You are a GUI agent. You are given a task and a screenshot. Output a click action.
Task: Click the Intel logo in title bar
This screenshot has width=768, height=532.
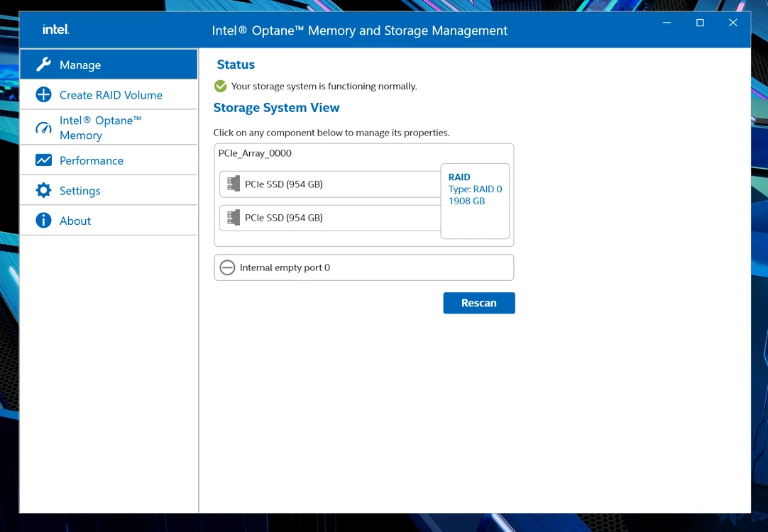56,29
